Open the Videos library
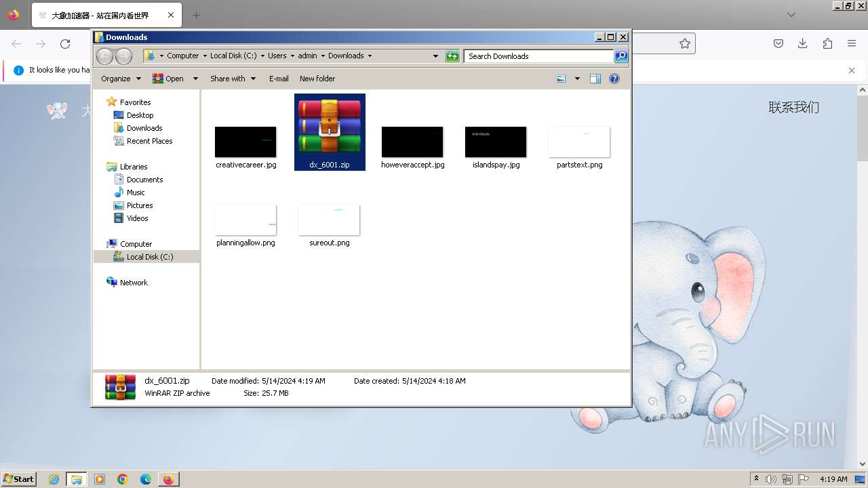 tap(137, 218)
